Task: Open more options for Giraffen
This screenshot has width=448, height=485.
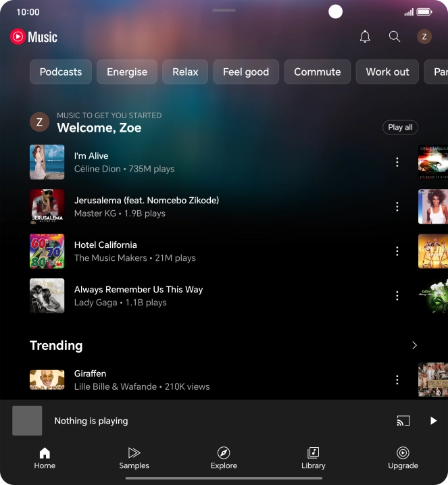Action: pyautogui.click(x=397, y=380)
